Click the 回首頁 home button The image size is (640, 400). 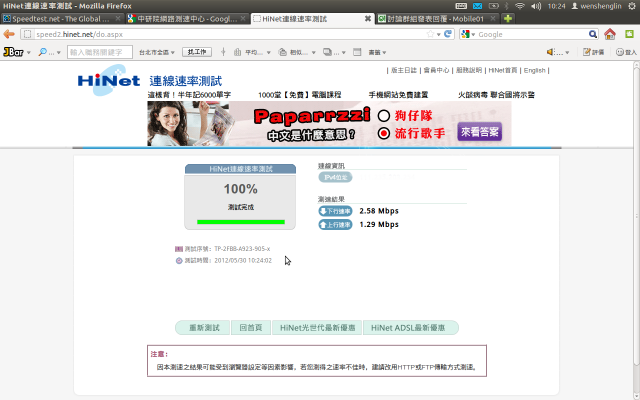coord(251,328)
